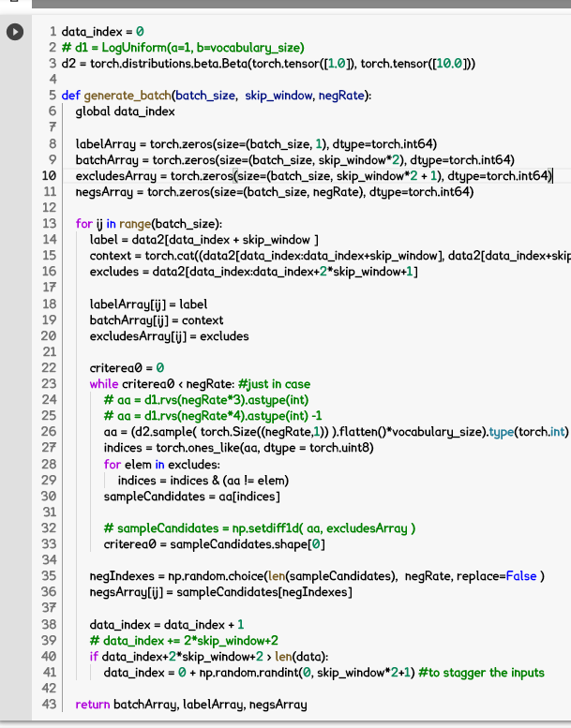Viewport: 571px width, 728px height.
Task: Click 'data_index = 0' on line 1
Action: pyautogui.click(x=103, y=32)
